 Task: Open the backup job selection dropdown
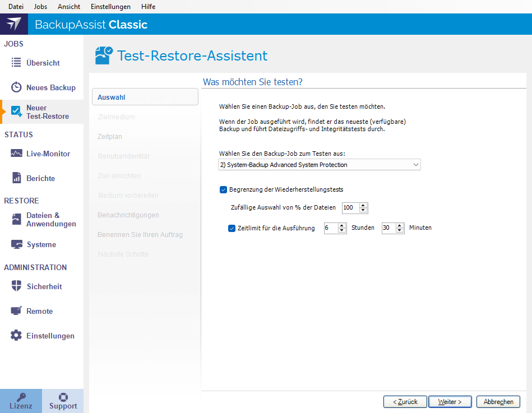coord(415,165)
